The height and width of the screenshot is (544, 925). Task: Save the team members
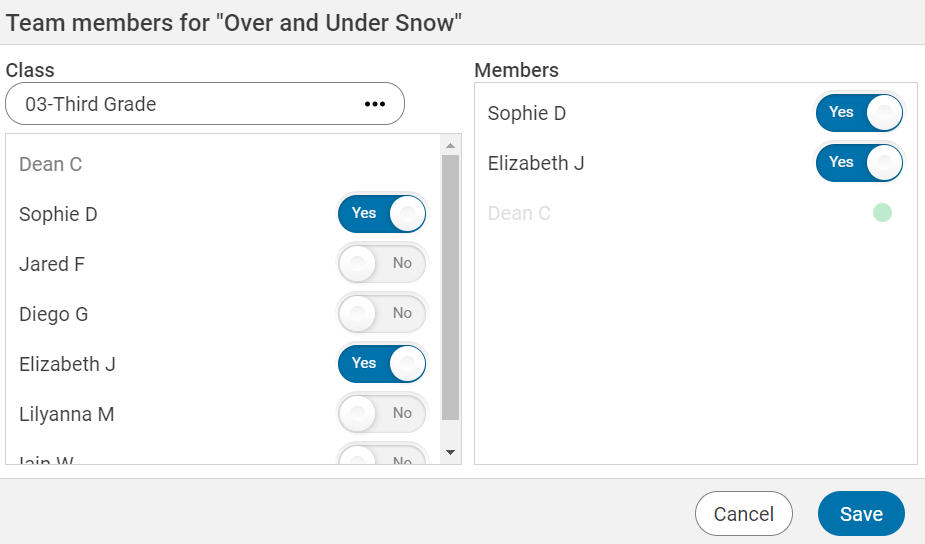click(x=861, y=514)
